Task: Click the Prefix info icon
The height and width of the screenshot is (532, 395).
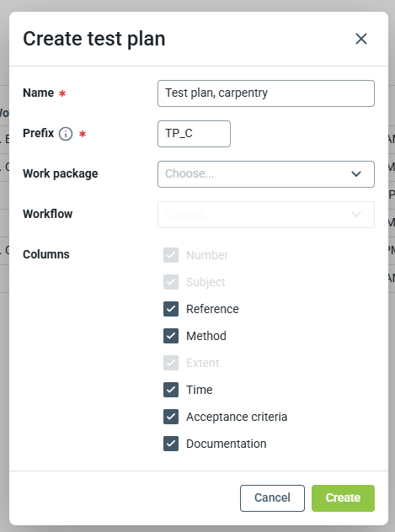Action: [66, 134]
